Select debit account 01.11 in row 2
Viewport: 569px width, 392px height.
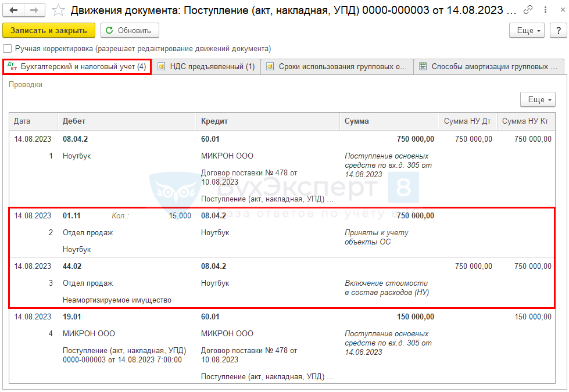coord(71,215)
